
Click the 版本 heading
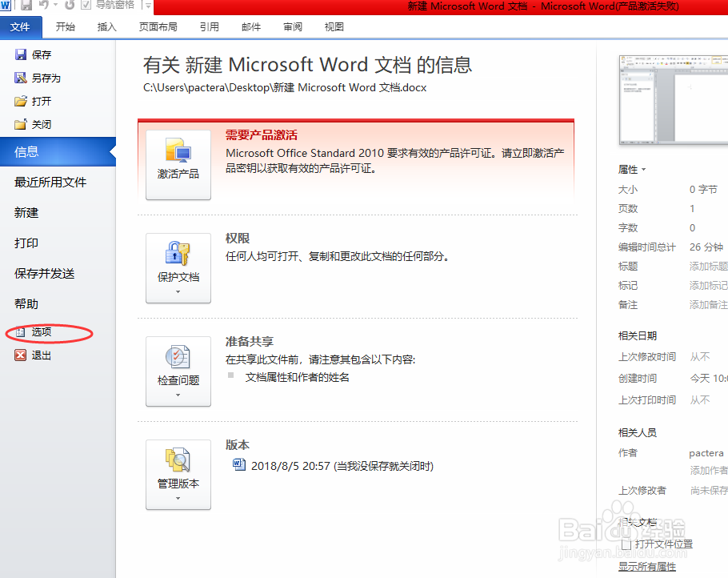(238, 444)
